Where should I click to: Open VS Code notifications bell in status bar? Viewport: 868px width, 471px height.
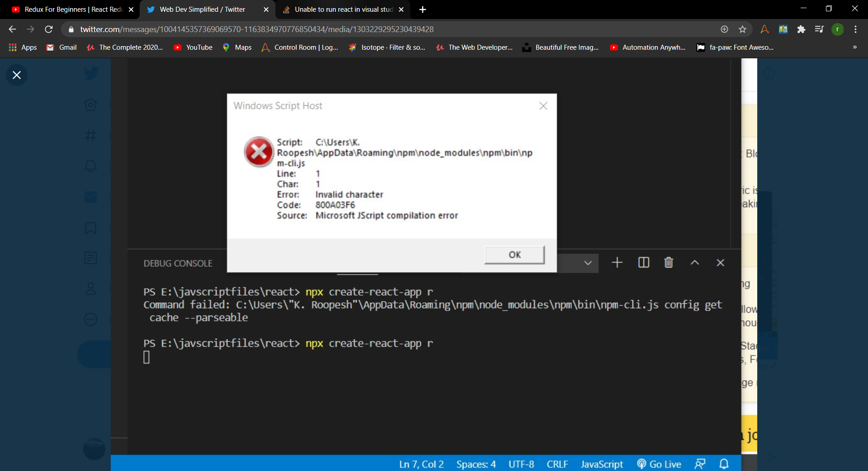coord(724,464)
